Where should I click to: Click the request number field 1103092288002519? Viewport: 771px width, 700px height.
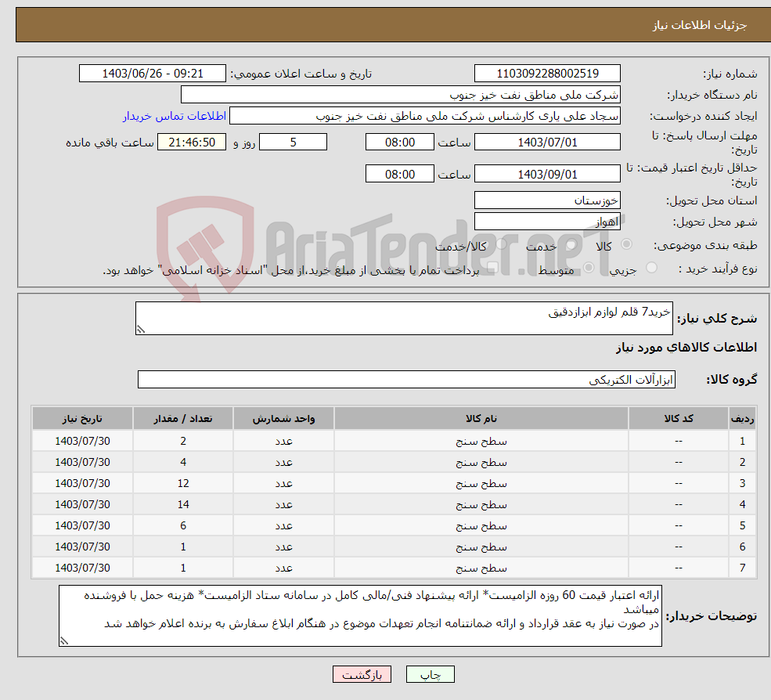pyautogui.click(x=547, y=74)
